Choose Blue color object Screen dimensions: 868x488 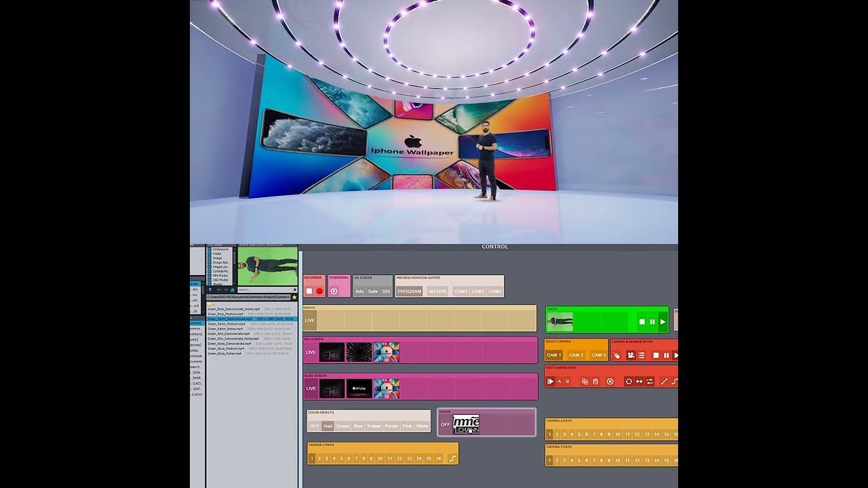(x=358, y=426)
